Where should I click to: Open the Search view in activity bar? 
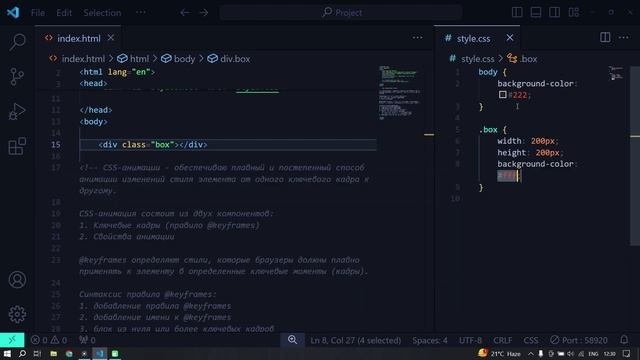(17, 42)
